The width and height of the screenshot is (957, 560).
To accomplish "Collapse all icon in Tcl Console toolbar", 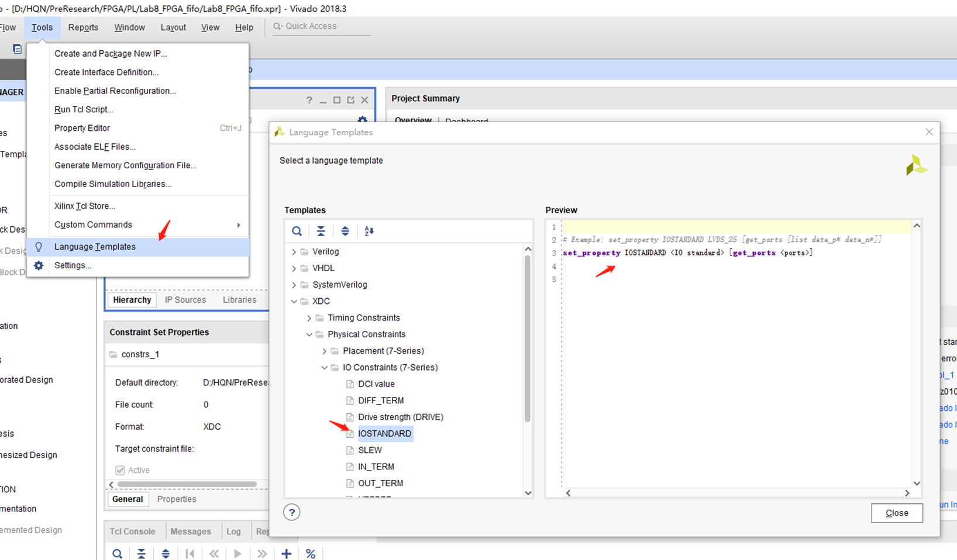I will 142,554.
